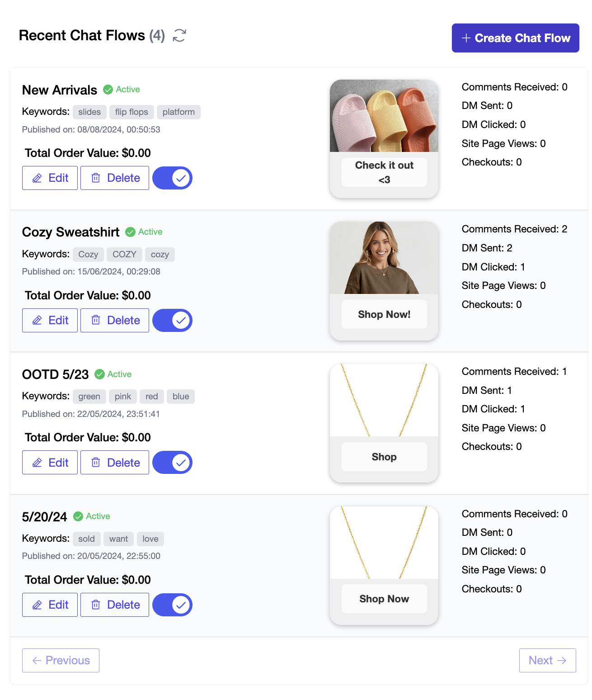592x700 pixels.
Task: Toggle the OOTD 5/23 flow switch
Action: (x=172, y=463)
